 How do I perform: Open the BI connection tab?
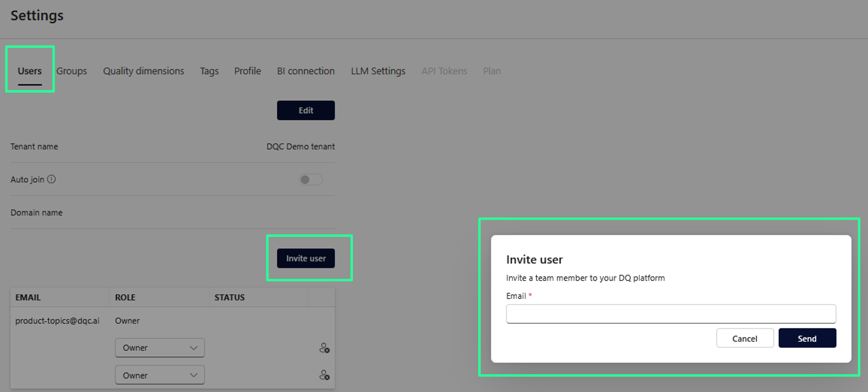pyautogui.click(x=306, y=71)
